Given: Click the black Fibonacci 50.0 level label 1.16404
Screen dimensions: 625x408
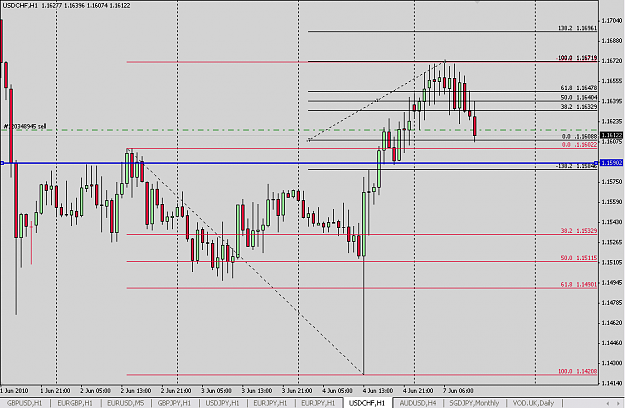Looking at the screenshot, I should (578, 98).
